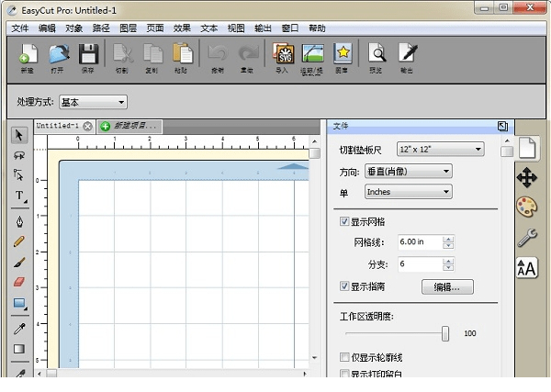Open the 页面 Page menu
This screenshot has width=551, height=392.
point(155,28)
